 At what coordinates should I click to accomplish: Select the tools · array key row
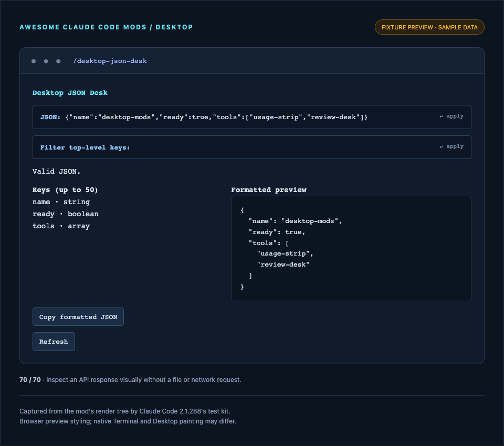click(61, 226)
